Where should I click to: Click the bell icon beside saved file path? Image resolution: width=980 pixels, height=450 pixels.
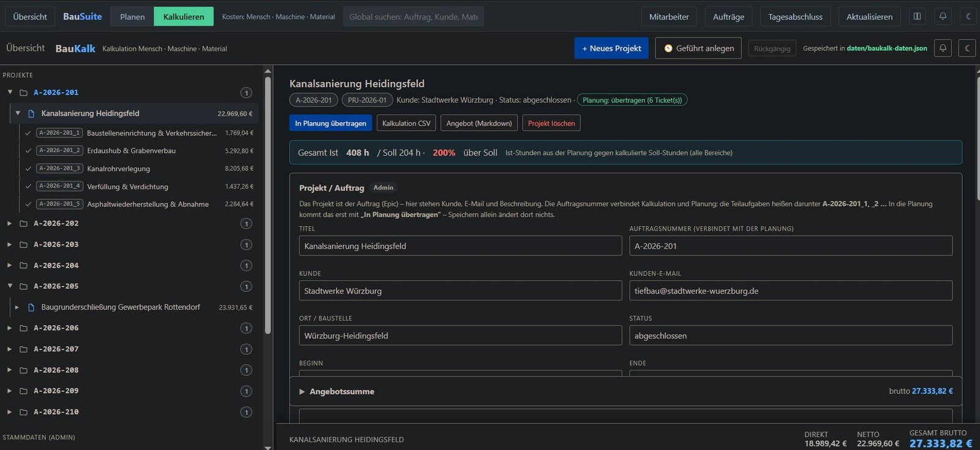pos(943,48)
